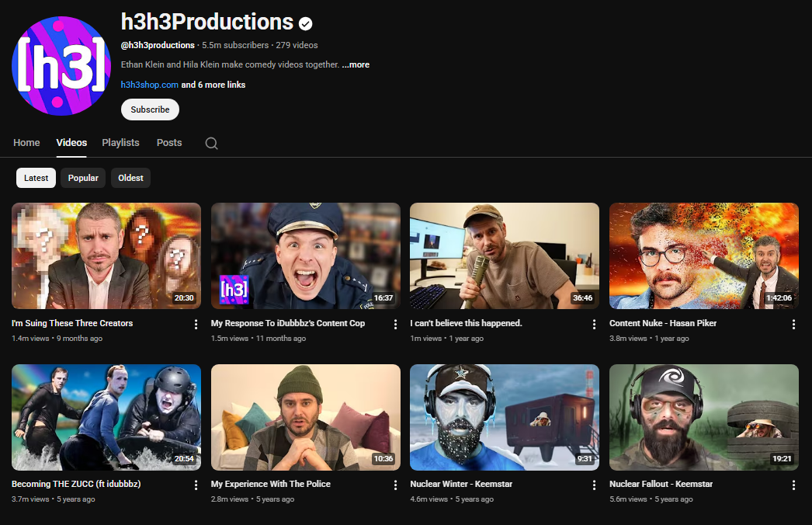Screen dimensions: 812x525
Task: Switch to the Posts tab
Action: (x=168, y=143)
